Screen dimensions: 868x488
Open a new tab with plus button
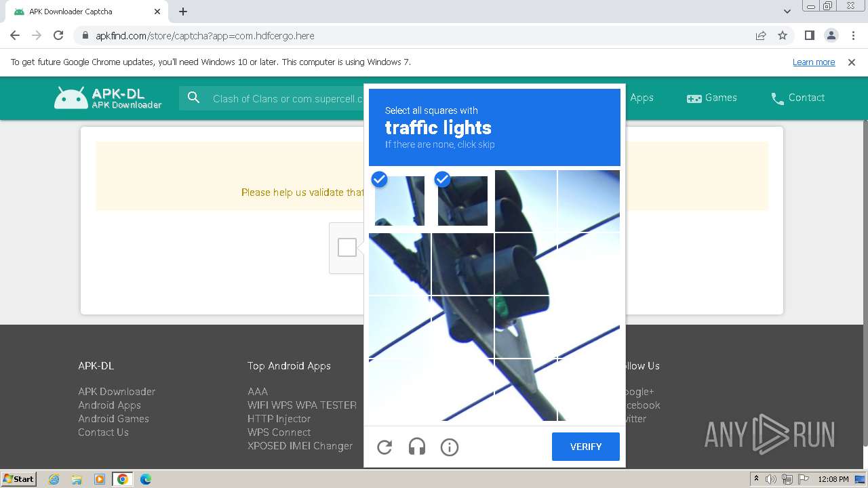coord(183,12)
